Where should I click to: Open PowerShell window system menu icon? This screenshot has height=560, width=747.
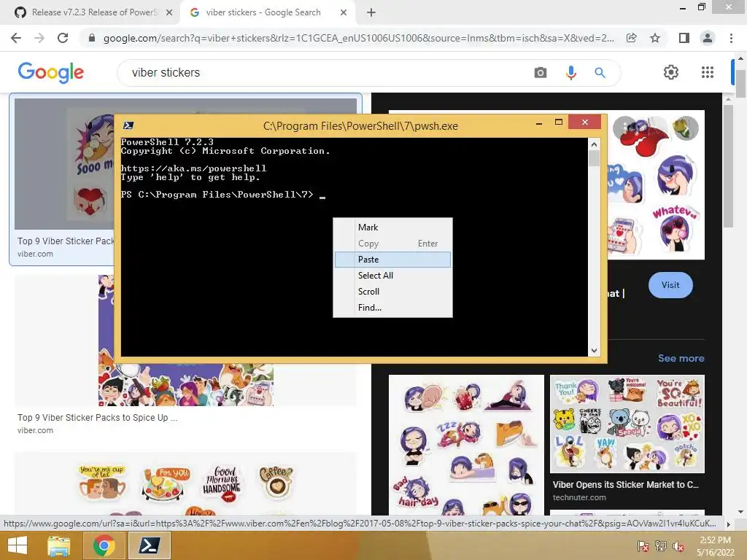(x=128, y=125)
